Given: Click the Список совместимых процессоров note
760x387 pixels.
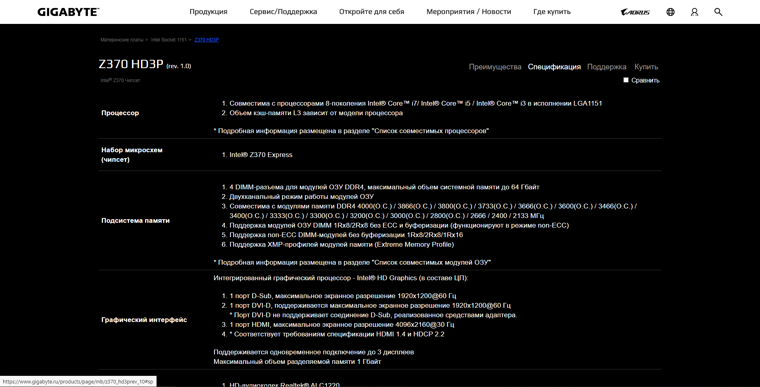Looking at the screenshot, I should pos(351,131).
